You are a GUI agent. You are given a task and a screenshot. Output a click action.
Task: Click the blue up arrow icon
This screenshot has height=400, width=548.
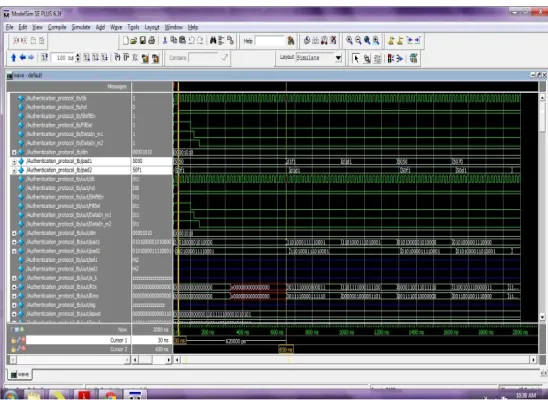(14, 58)
